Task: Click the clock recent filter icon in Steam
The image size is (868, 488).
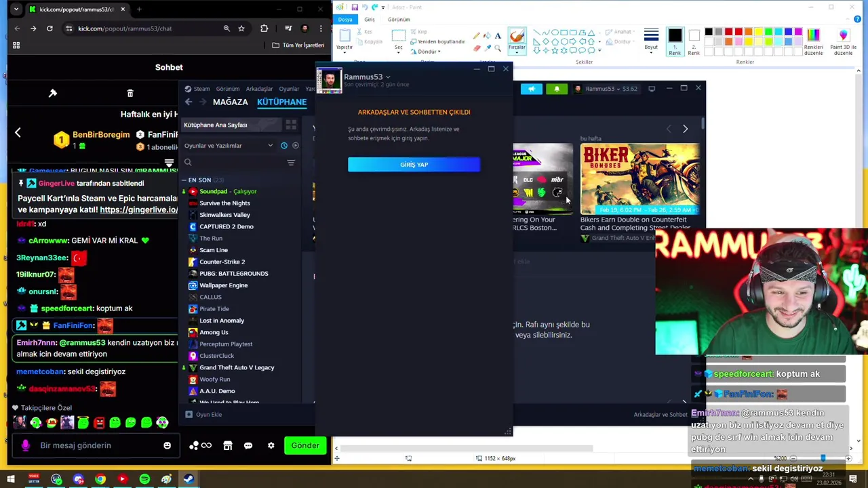Action: click(284, 146)
